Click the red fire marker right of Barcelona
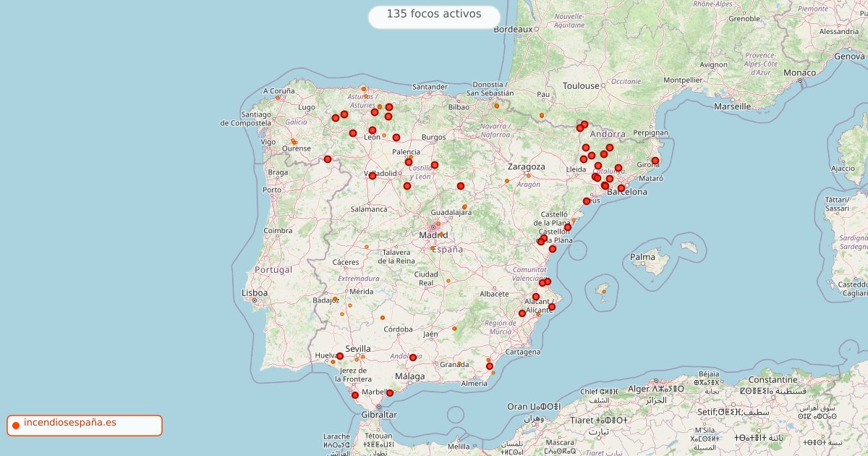The height and width of the screenshot is (456, 868). tap(621, 188)
